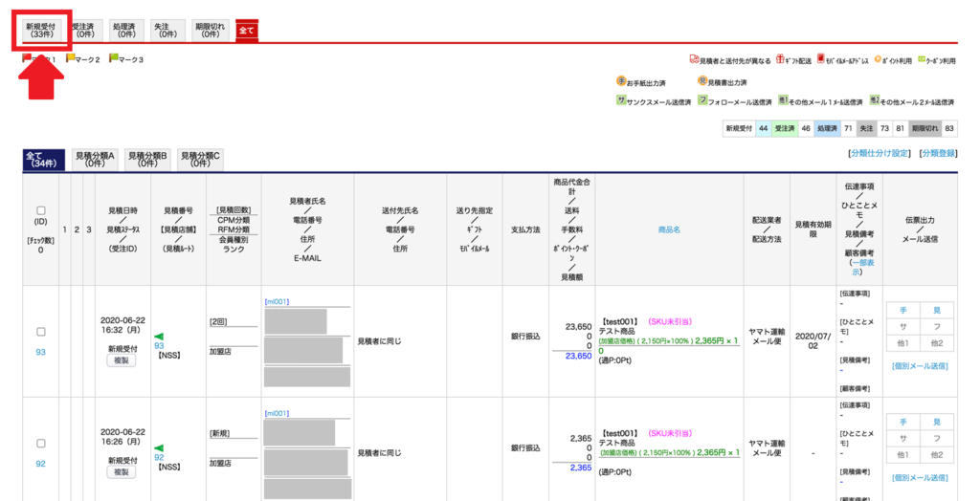This screenshot has width=980, height=501.
Task: Click the フ mail button in row 93
Action: coord(936,325)
